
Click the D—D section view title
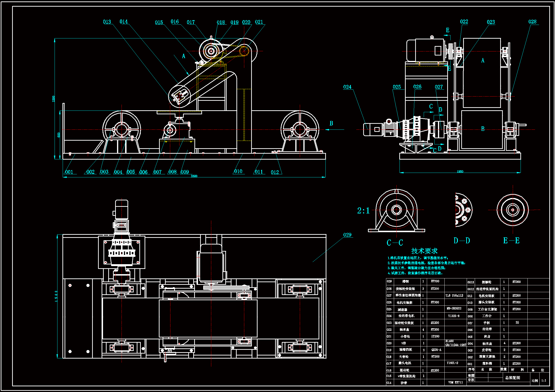461,240
